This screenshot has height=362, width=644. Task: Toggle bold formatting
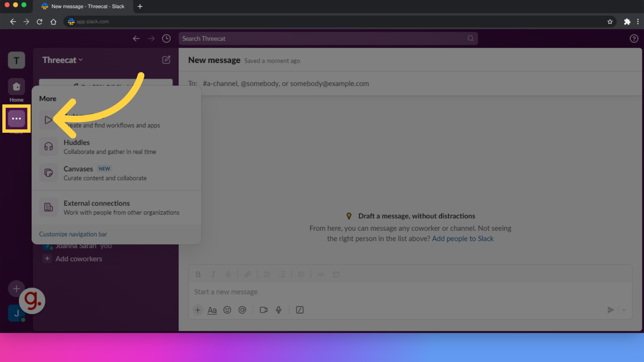(x=198, y=275)
